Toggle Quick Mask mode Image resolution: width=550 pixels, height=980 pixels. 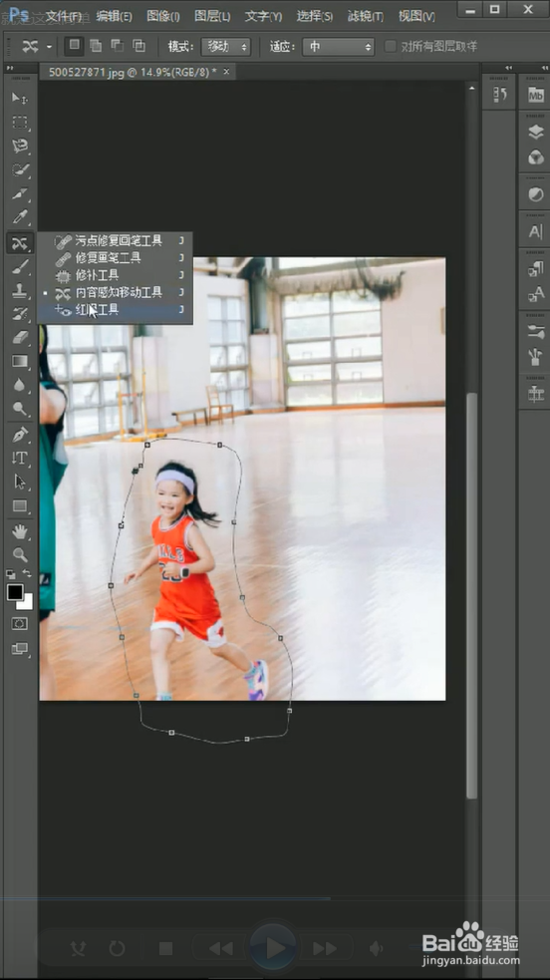pyautogui.click(x=20, y=623)
